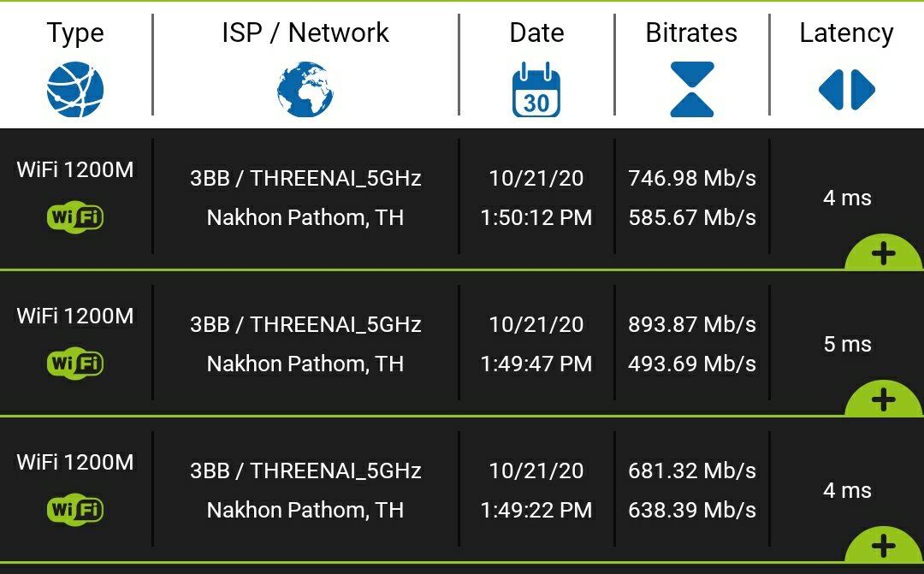Expand the 1:49:47 PM result with plus

(x=883, y=399)
